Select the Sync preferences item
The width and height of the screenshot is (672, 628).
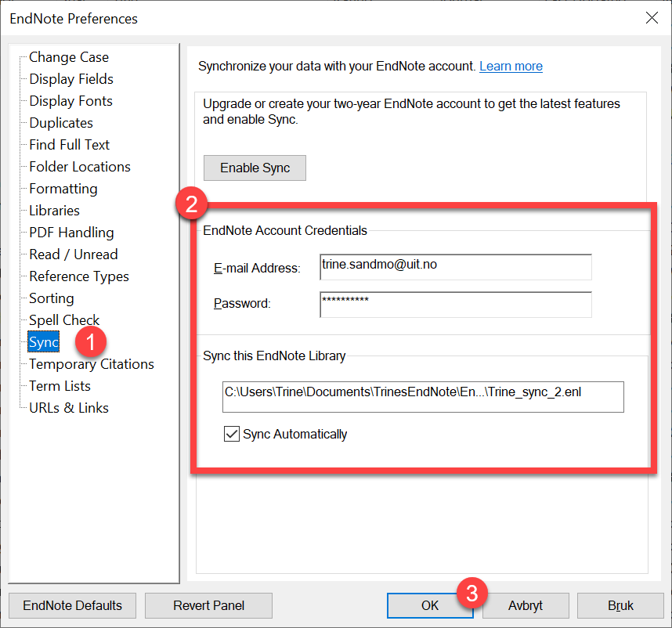44,342
